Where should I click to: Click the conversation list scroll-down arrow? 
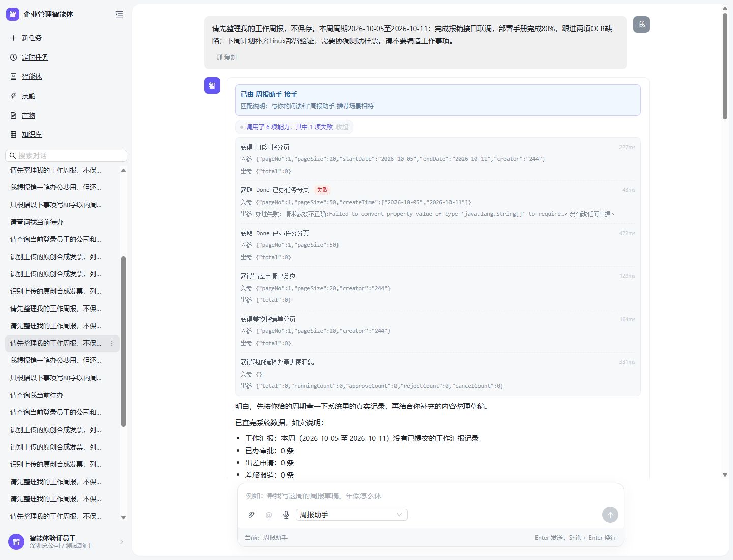[123, 517]
